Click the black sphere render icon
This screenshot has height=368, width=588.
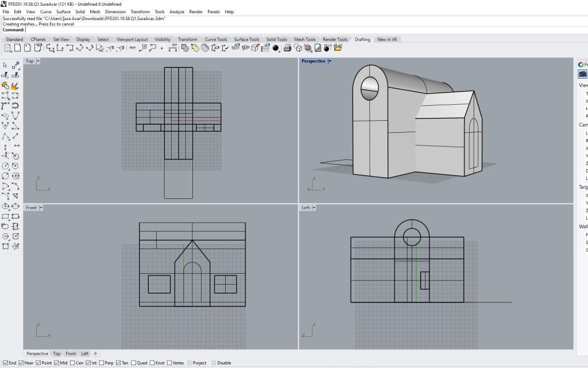(276, 48)
